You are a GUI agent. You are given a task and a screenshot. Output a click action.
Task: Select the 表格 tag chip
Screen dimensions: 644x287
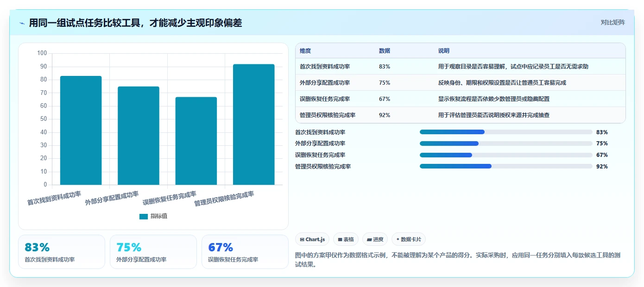pos(346,239)
